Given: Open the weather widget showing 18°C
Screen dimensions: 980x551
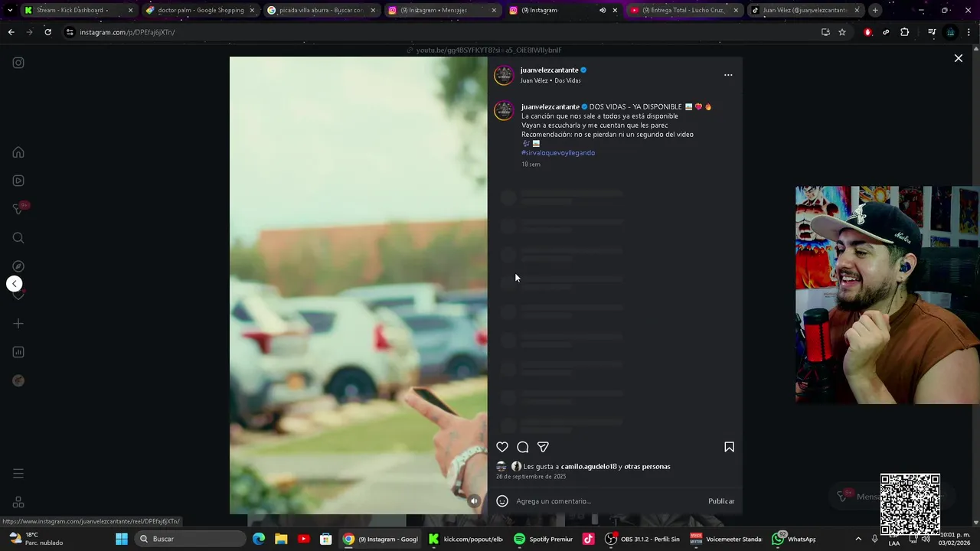Looking at the screenshot, I should tap(37, 539).
